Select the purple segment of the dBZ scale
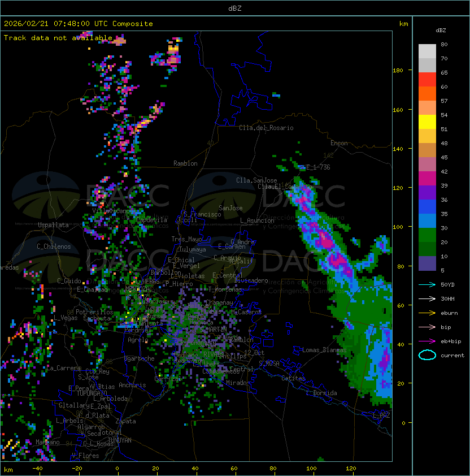Screen dimensions: 470x476 pyautogui.click(x=427, y=192)
